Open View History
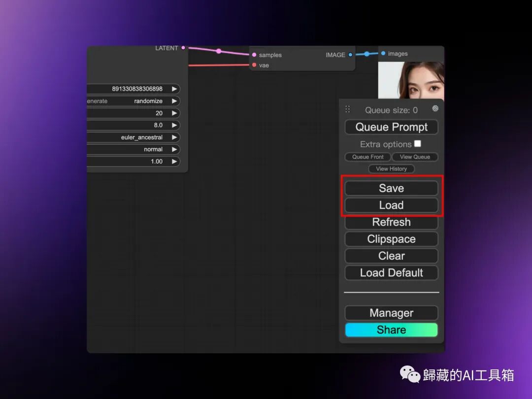Image resolution: width=532 pixels, height=399 pixels. [391, 168]
